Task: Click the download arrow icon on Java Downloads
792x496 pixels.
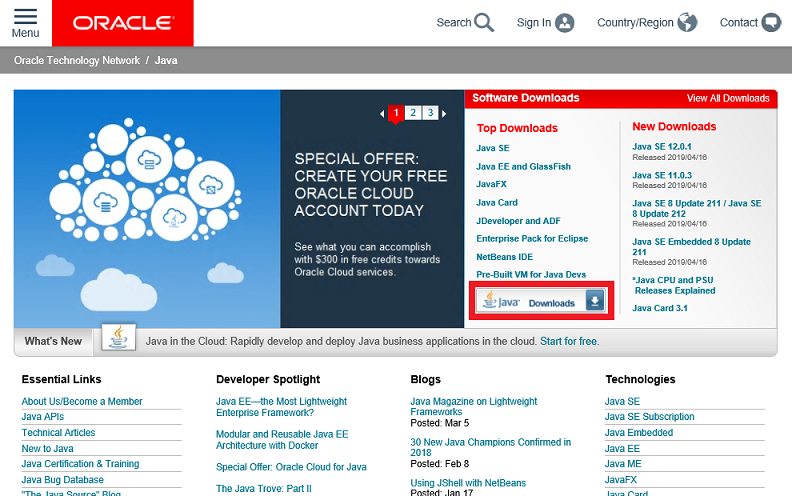Action: click(x=595, y=301)
